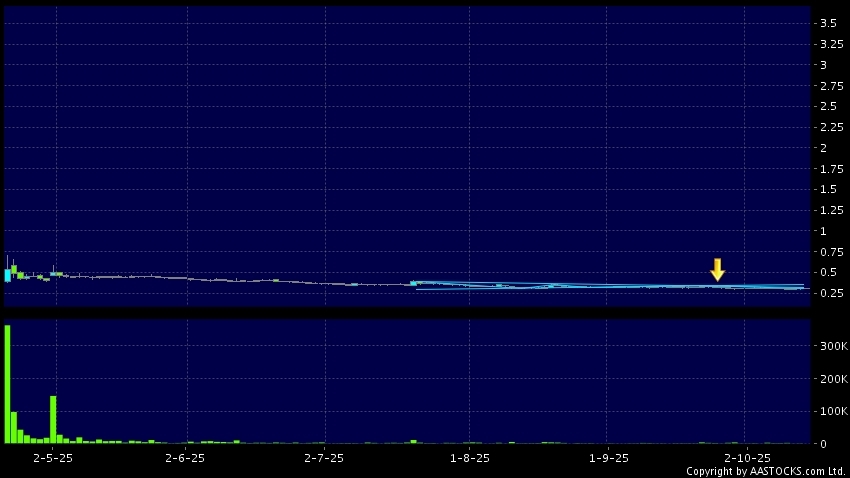
Task: Click the blue moving average line start
Action: (414, 283)
